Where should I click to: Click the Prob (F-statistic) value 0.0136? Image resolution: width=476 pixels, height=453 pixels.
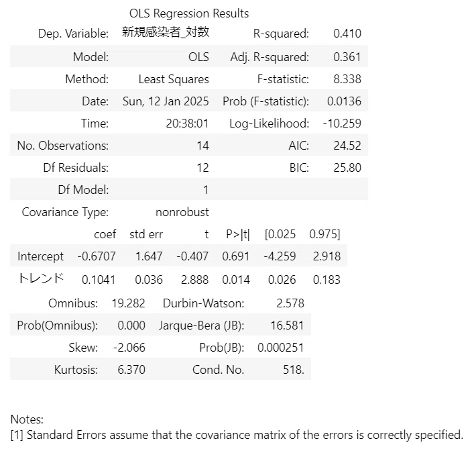point(344,101)
